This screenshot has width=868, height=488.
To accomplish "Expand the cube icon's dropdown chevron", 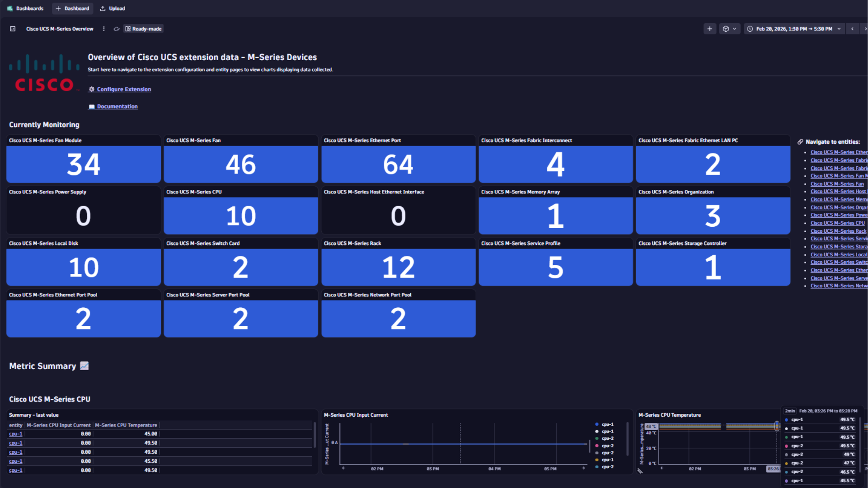I will click(x=735, y=28).
